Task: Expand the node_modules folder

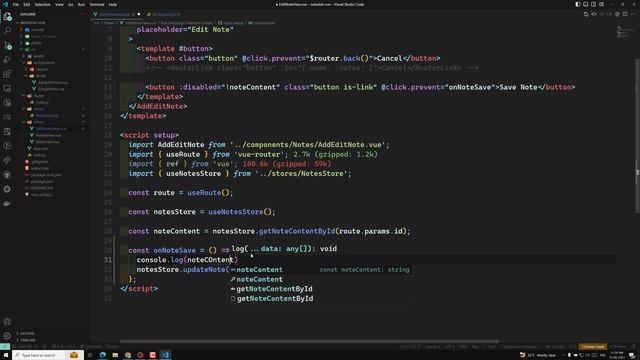Action: (x=43, y=36)
